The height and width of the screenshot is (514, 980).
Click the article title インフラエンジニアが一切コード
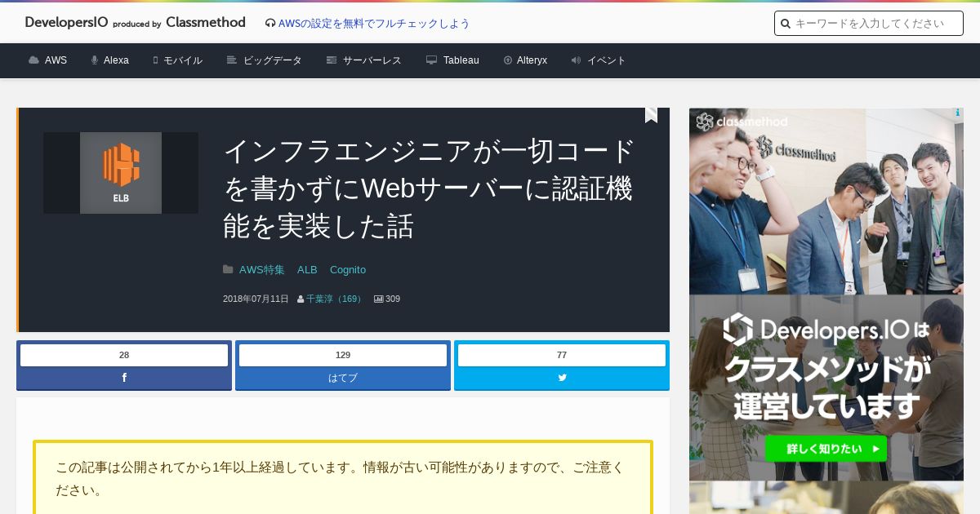click(429, 188)
